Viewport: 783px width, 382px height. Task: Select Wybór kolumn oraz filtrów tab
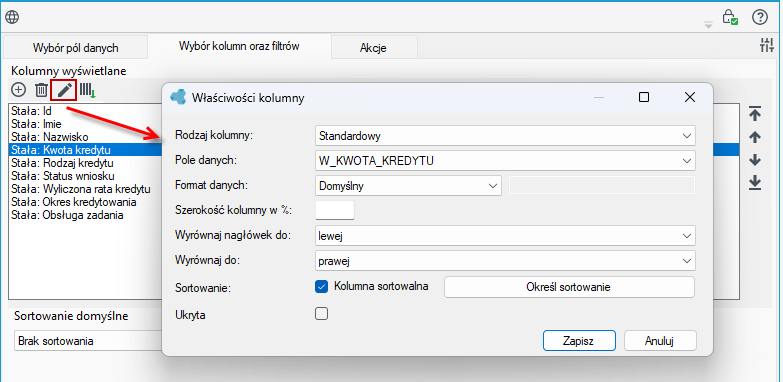pos(239,47)
